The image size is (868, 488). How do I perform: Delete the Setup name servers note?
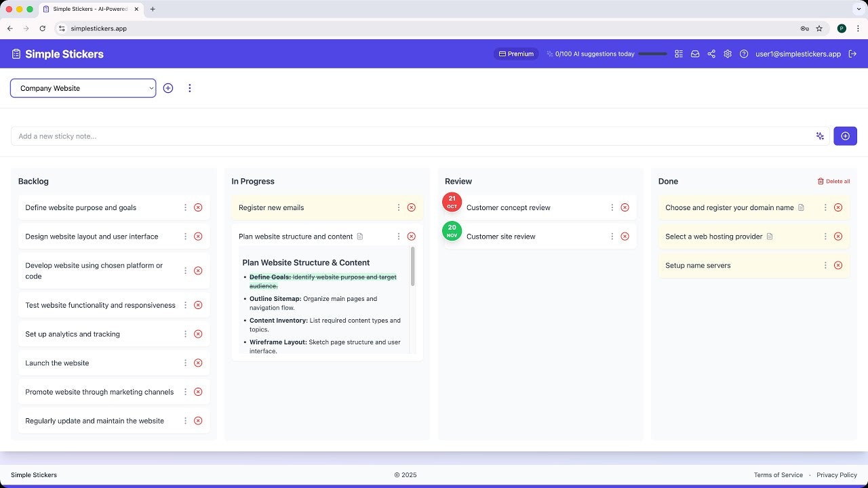point(838,265)
